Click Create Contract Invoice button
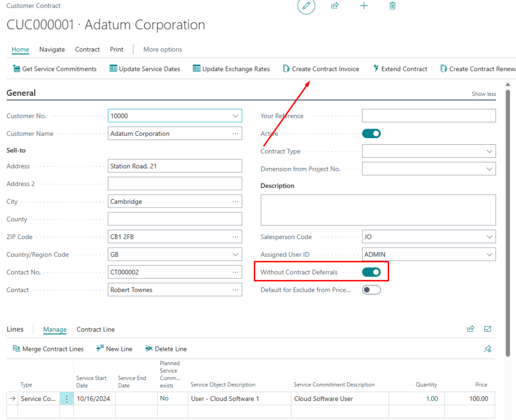Screen dimensions: 516x420 pyautogui.click(x=321, y=69)
